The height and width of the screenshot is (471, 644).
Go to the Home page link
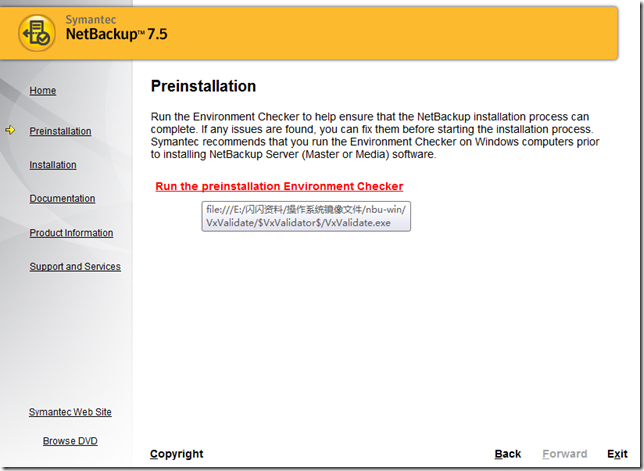coord(43,90)
